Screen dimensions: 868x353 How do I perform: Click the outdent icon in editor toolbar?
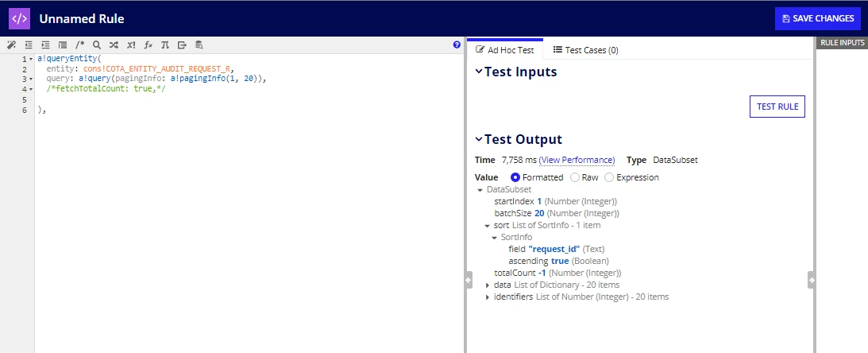pos(29,45)
